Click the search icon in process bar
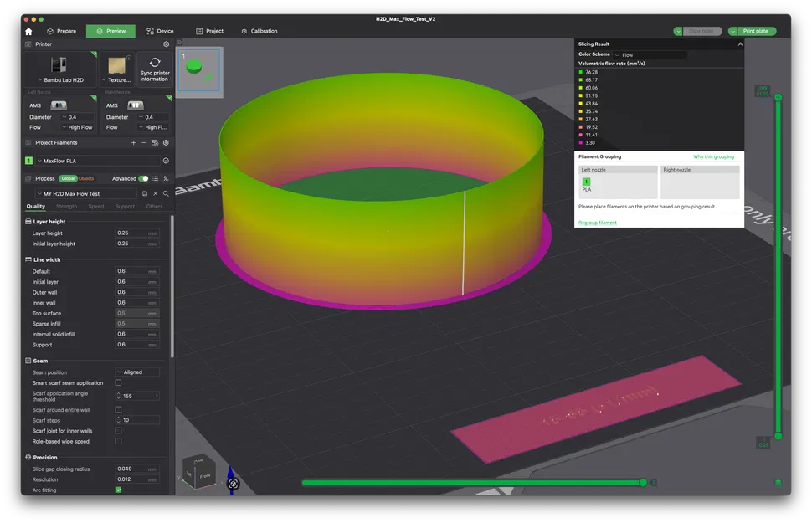 (x=167, y=192)
